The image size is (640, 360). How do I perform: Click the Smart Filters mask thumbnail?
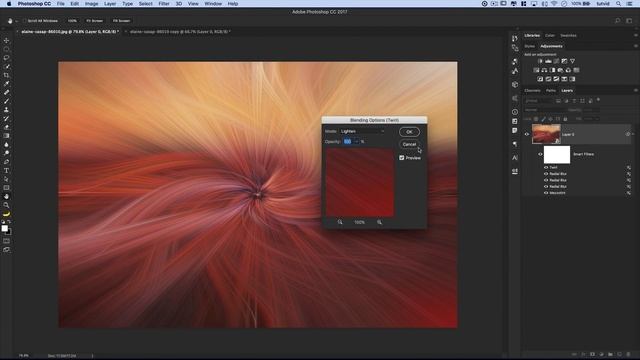pos(557,154)
